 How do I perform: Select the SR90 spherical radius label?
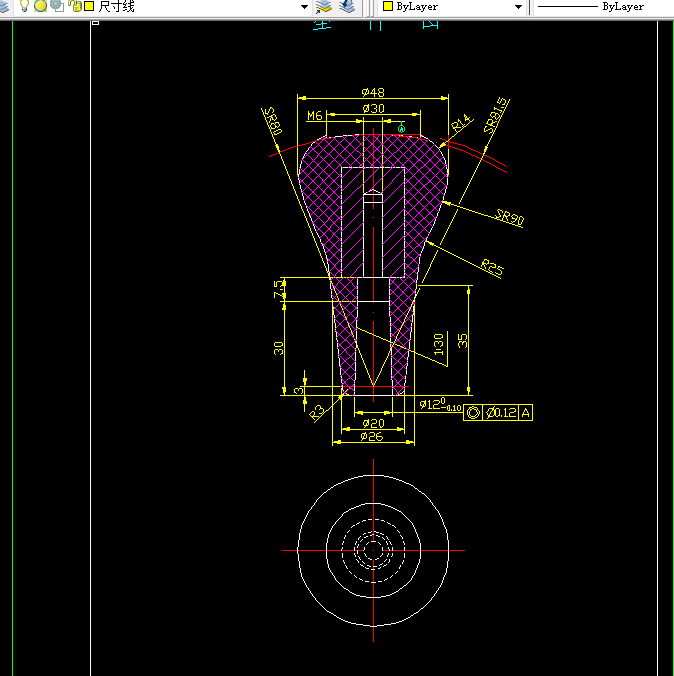pyautogui.click(x=510, y=217)
